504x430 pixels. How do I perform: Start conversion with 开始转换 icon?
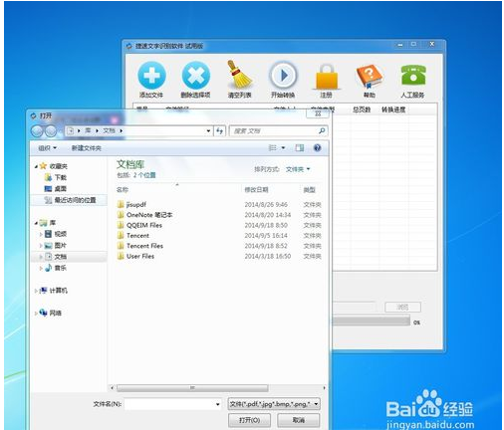[283, 76]
